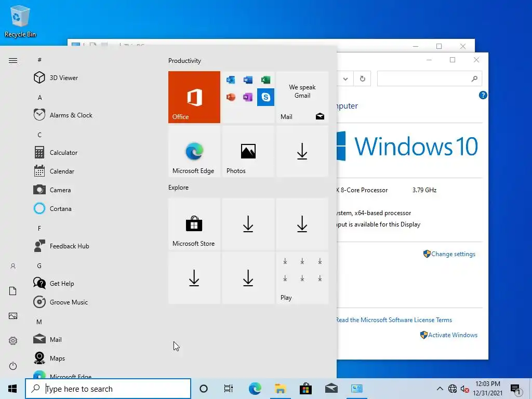This screenshot has height=399, width=532.
Task: Click the letter F section header
Action: [39, 229]
